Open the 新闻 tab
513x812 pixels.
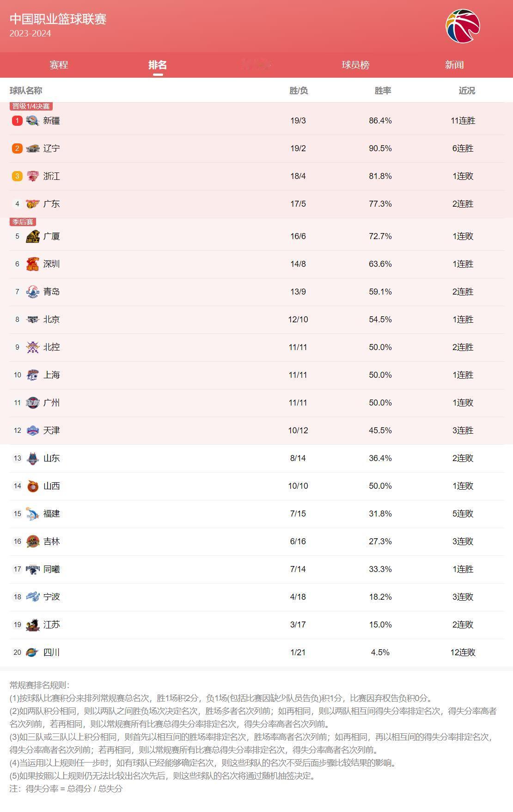454,65
